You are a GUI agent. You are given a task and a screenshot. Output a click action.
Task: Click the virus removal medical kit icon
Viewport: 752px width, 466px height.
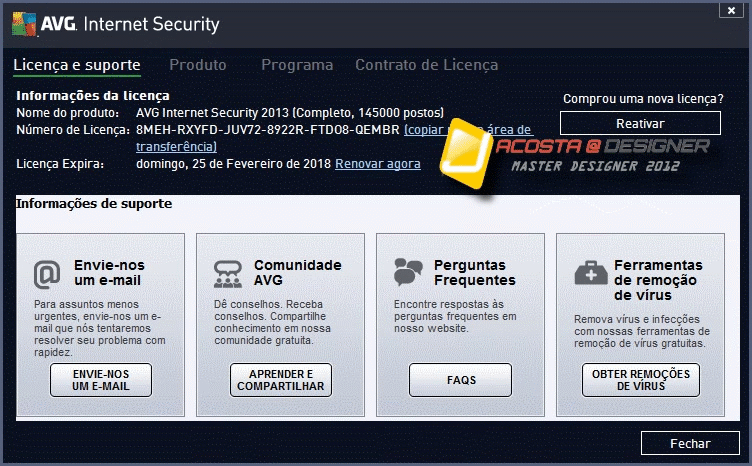[589, 273]
